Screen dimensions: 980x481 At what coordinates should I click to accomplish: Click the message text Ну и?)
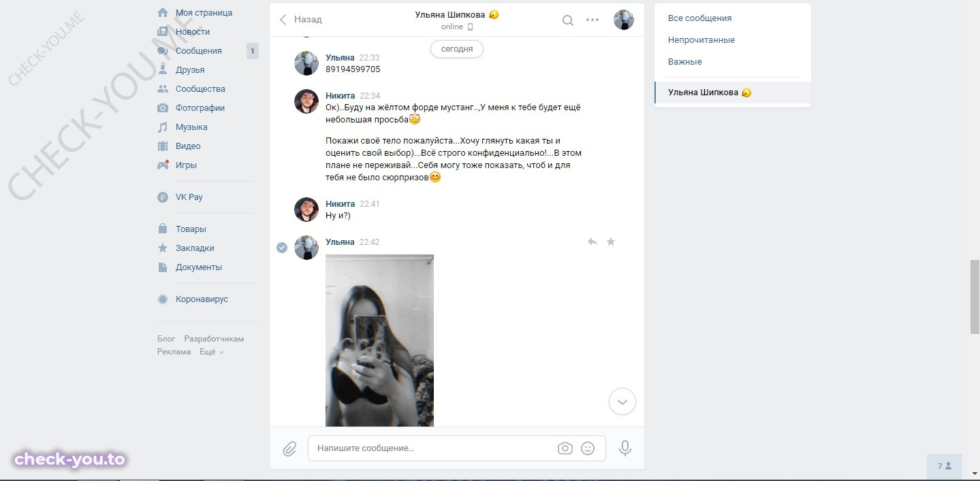pos(338,216)
